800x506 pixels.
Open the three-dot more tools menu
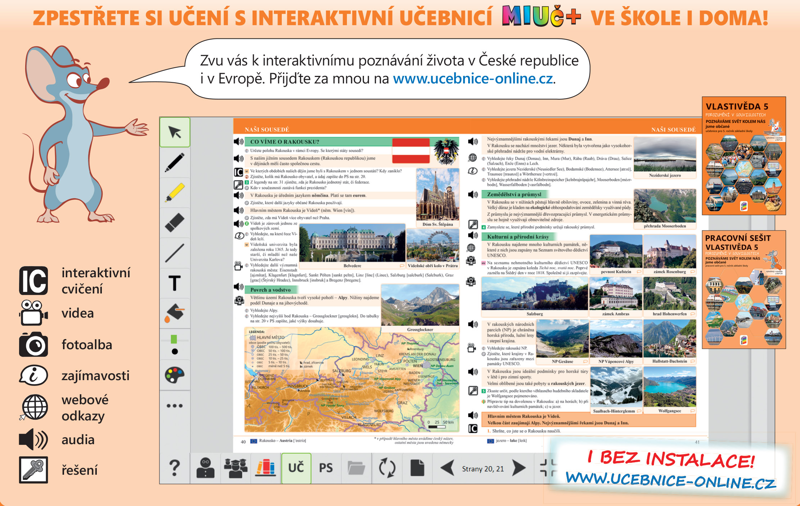[x=174, y=406]
